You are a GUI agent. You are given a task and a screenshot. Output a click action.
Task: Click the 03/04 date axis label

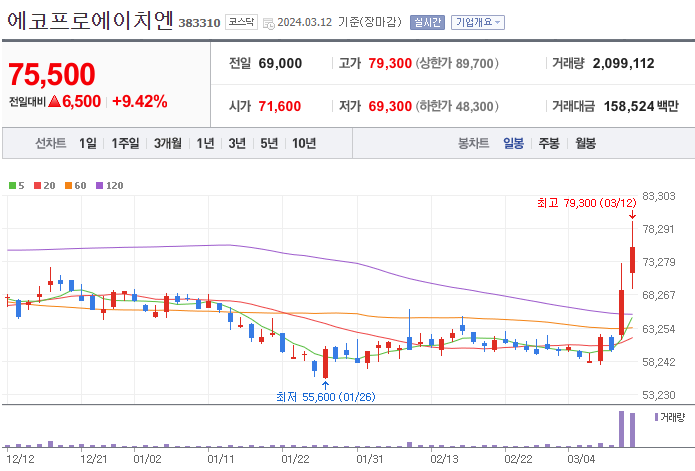pos(581,459)
